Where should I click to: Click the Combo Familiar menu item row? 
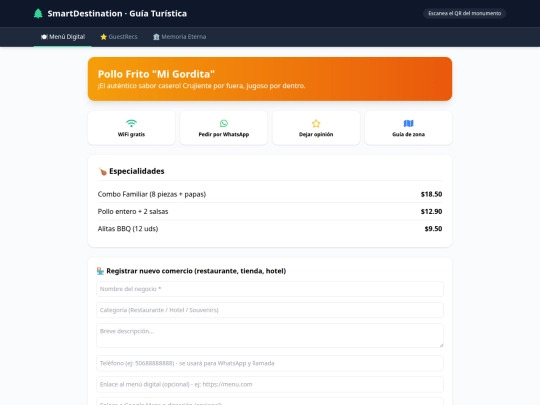270,194
